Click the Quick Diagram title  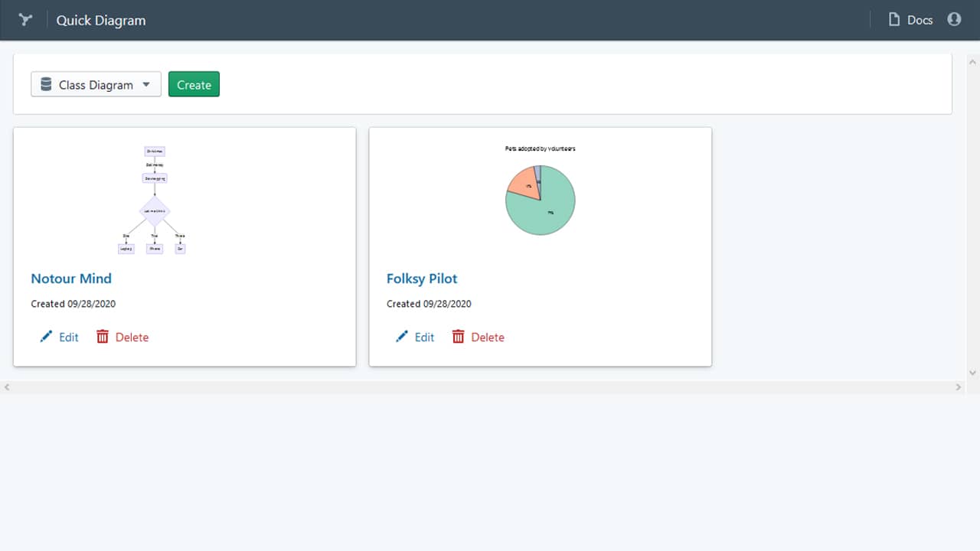101,21
